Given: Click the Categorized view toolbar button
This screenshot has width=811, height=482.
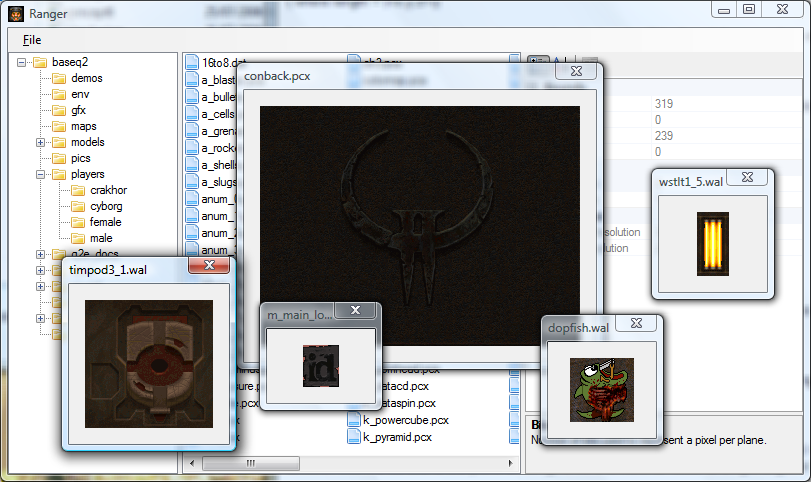Looking at the screenshot, I should click(x=537, y=63).
